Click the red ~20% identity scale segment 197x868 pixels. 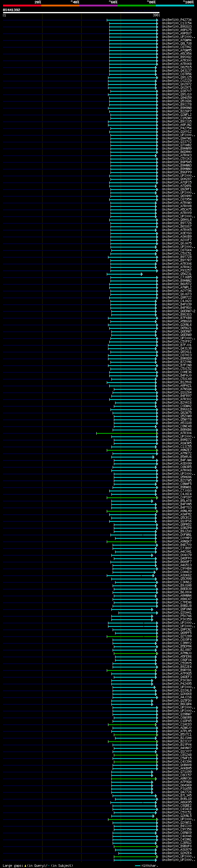point(22,6)
